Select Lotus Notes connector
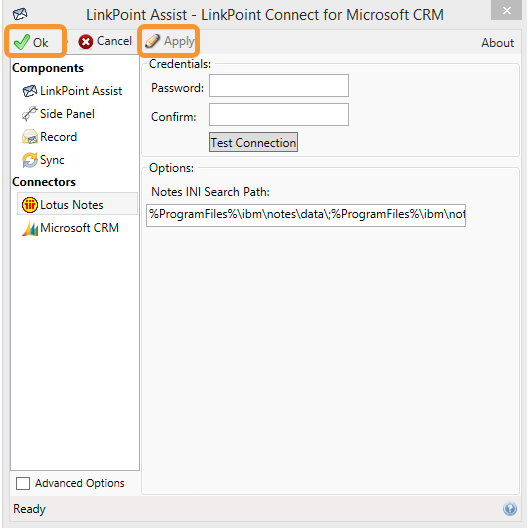The height and width of the screenshot is (530, 528). click(77, 204)
